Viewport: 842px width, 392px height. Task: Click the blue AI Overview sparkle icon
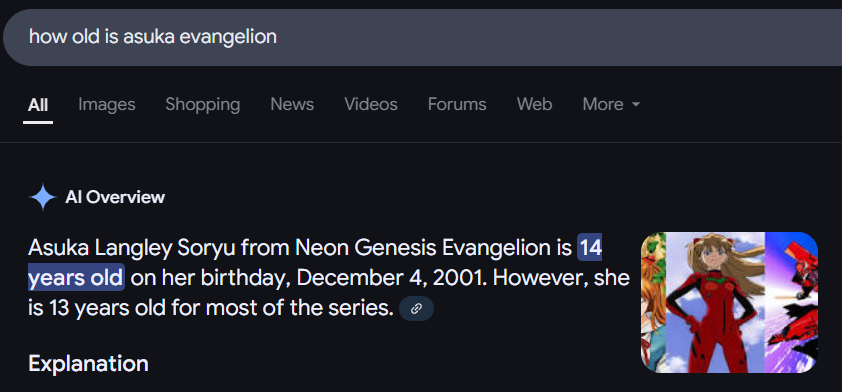(x=42, y=197)
